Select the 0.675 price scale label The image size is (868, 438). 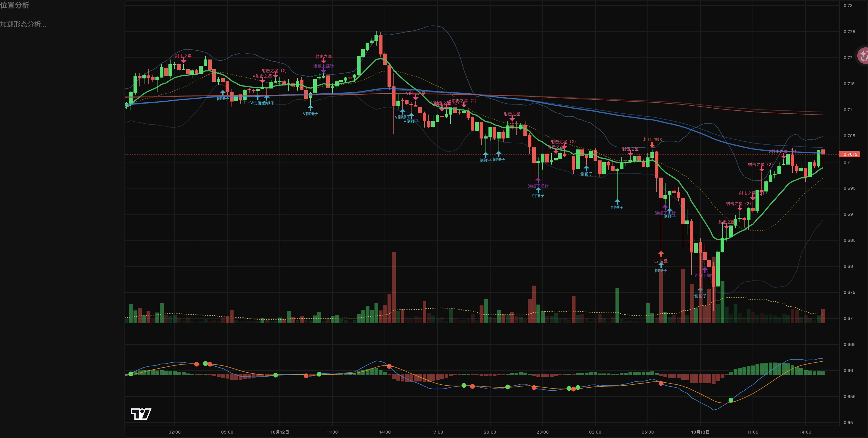[x=849, y=292]
